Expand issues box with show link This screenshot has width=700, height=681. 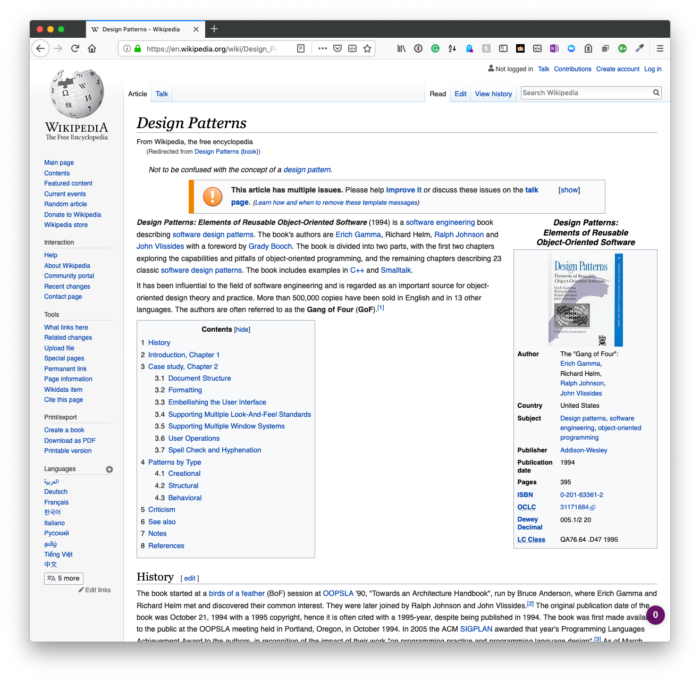tap(569, 190)
